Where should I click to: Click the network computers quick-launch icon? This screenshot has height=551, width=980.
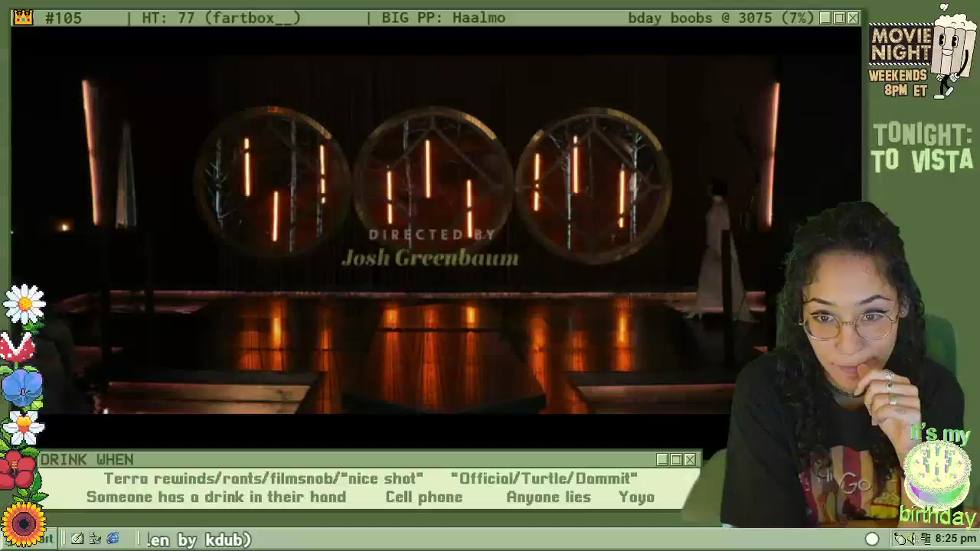coord(95,538)
